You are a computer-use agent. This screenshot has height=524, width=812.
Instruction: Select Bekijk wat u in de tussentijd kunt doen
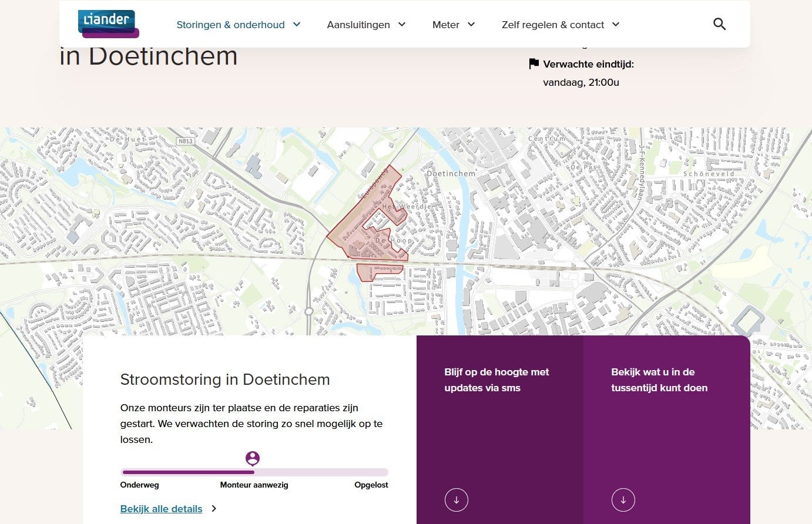(667, 429)
